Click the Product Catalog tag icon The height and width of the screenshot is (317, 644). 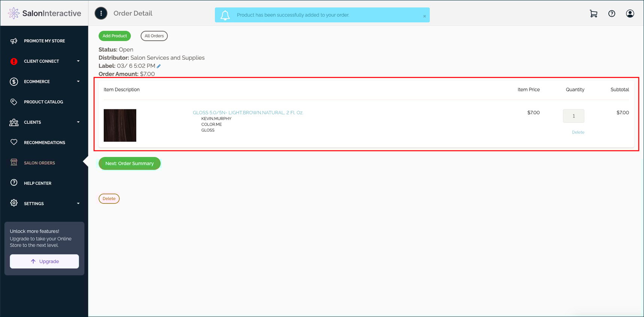[14, 102]
